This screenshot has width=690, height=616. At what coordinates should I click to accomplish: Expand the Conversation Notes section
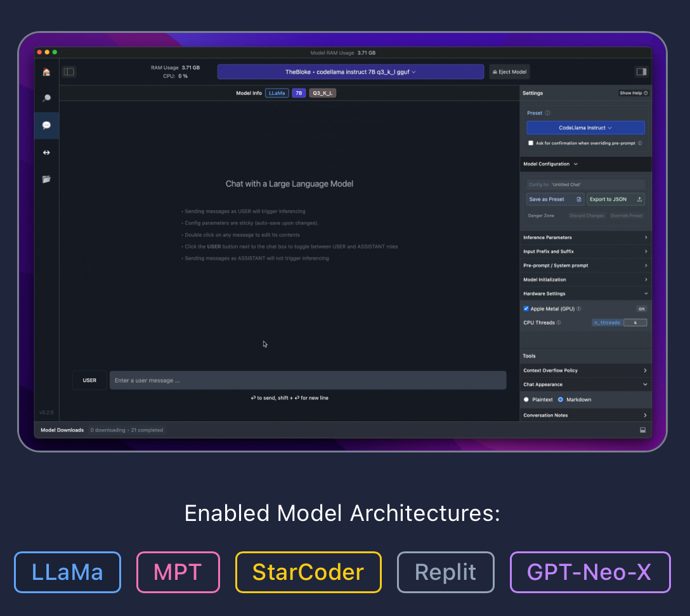click(585, 415)
